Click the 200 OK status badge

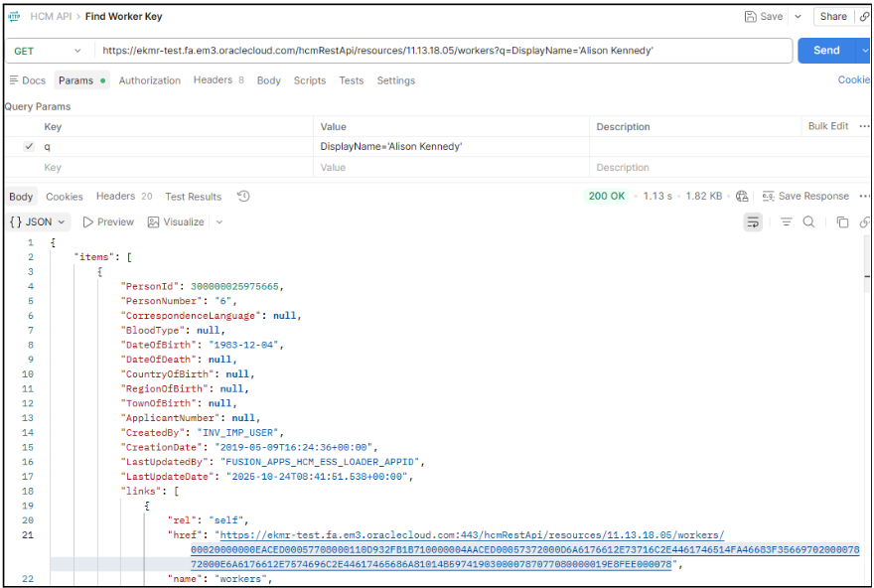pyautogui.click(x=607, y=196)
